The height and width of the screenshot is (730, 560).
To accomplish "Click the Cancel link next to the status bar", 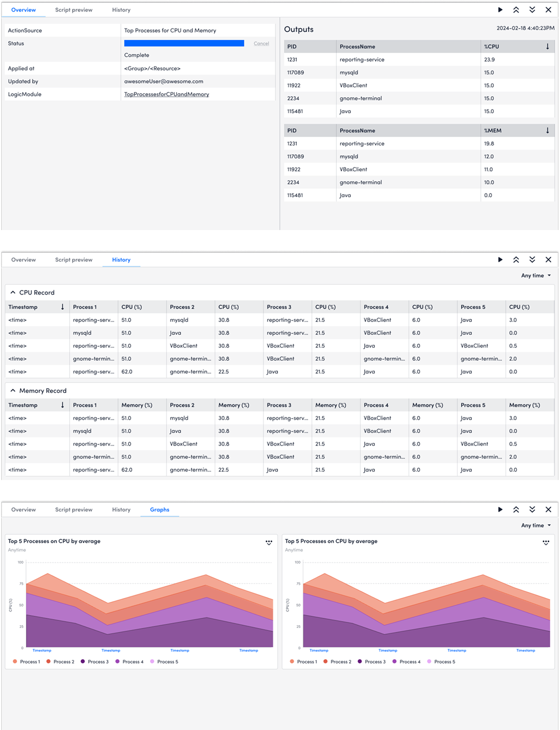I will click(x=261, y=43).
